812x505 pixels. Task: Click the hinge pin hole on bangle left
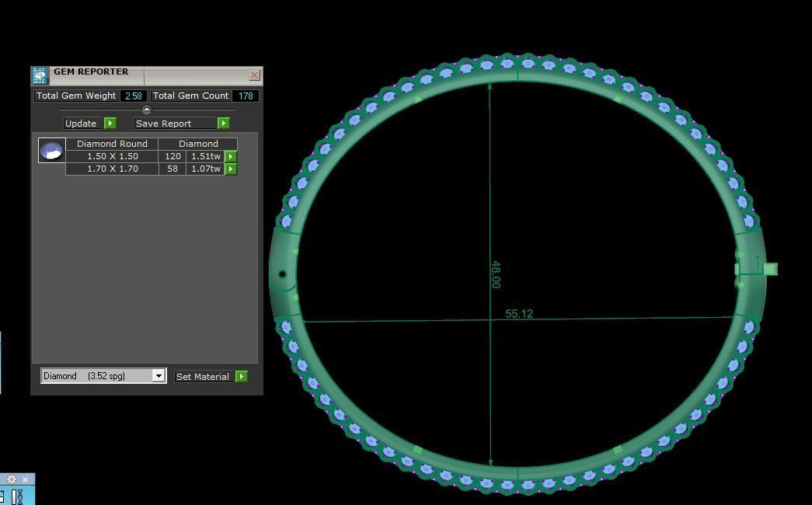(282, 274)
